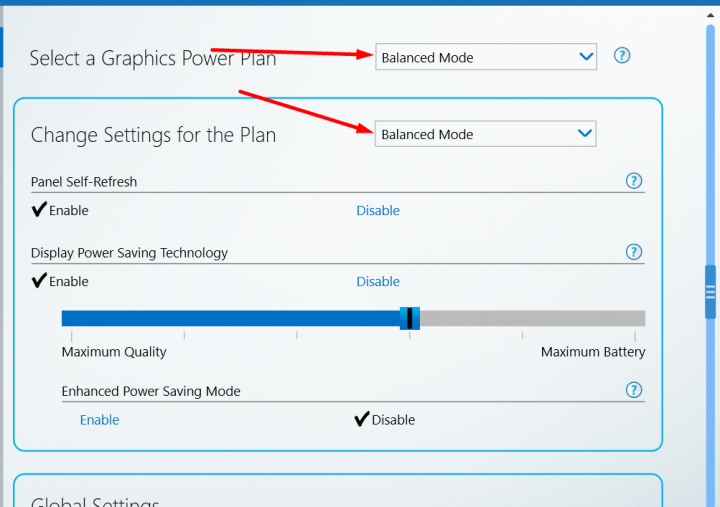The height and width of the screenshot is (507, 720).
Task: Open help icon for Panel Self-Refresh
Action: [634, 181]
